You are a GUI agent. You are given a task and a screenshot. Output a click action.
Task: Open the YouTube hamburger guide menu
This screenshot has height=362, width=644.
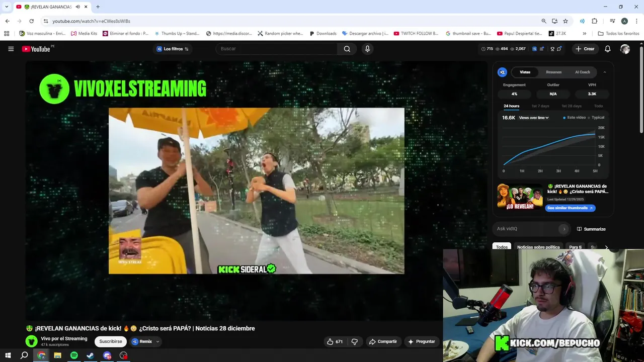(x=11, y=49)
